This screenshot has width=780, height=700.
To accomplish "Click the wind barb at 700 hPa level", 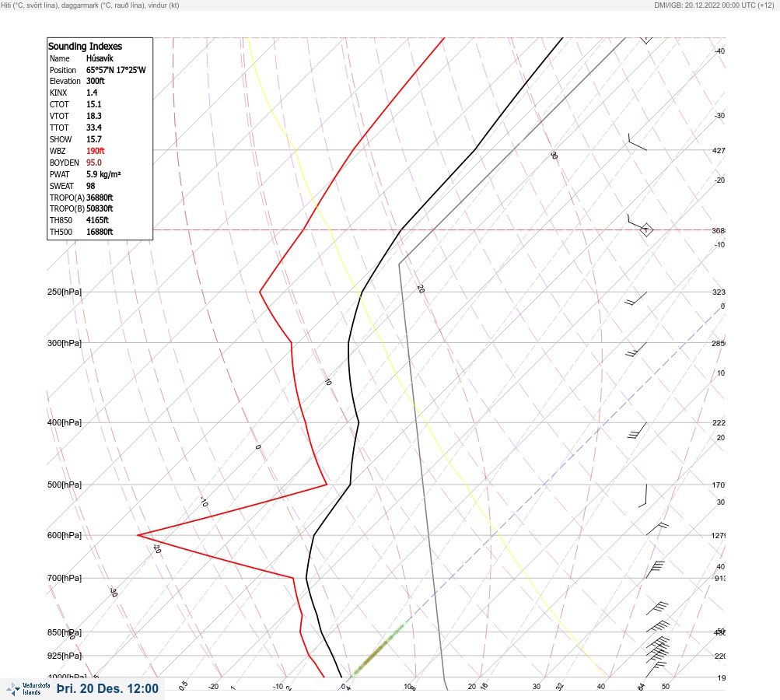I will (655, 569).
